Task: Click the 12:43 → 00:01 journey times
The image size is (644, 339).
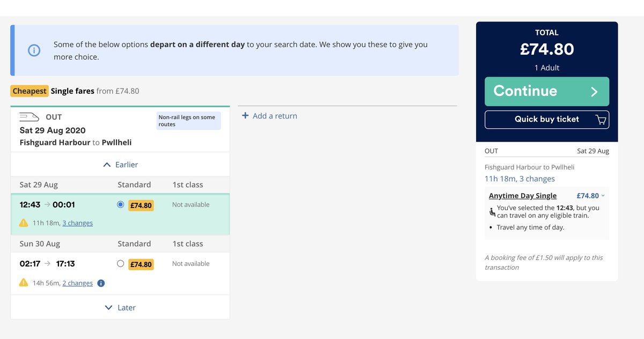Action: coord(47,204)
